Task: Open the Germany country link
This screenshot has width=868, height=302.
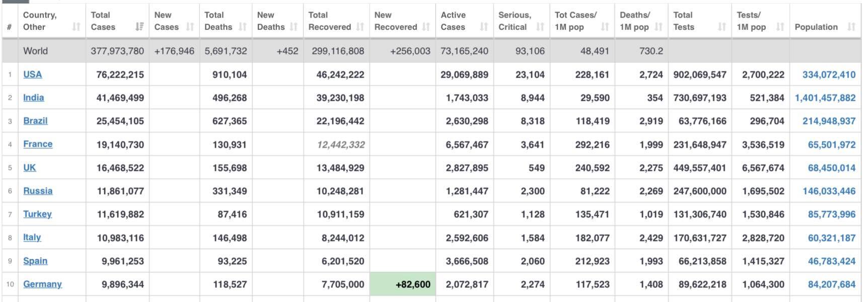Action: tap(42, 284)
